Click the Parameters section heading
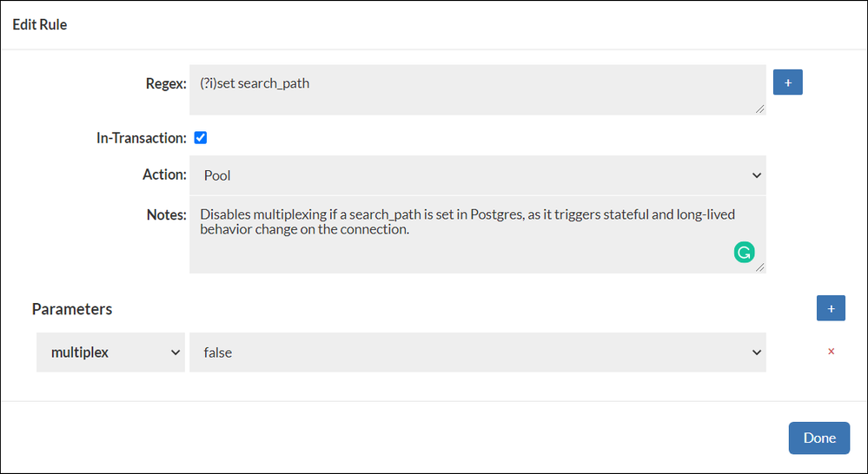Viewport: 868px width, 474px height. (72, 309)
